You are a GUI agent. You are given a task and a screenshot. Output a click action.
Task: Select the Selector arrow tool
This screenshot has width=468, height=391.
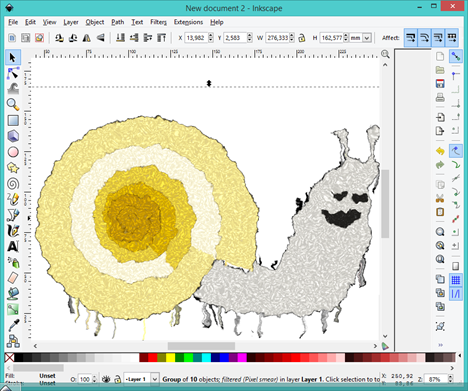[x=13, y=57]
